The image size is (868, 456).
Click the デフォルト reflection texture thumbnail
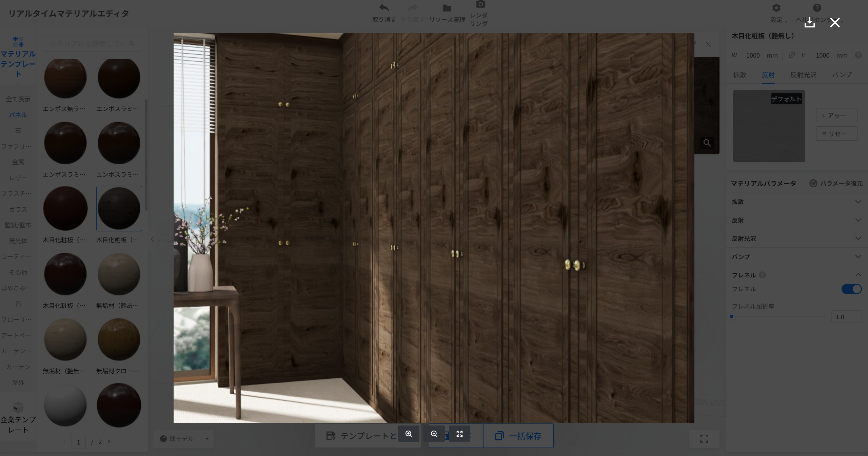[x=769, y=126]
